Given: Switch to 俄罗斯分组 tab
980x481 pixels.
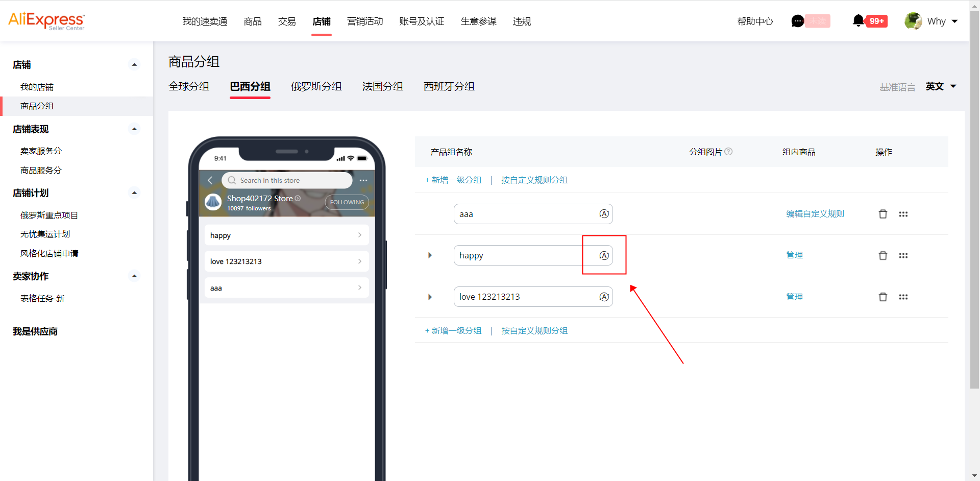Looking at the screenshot, I should click(x=316, y=86).
